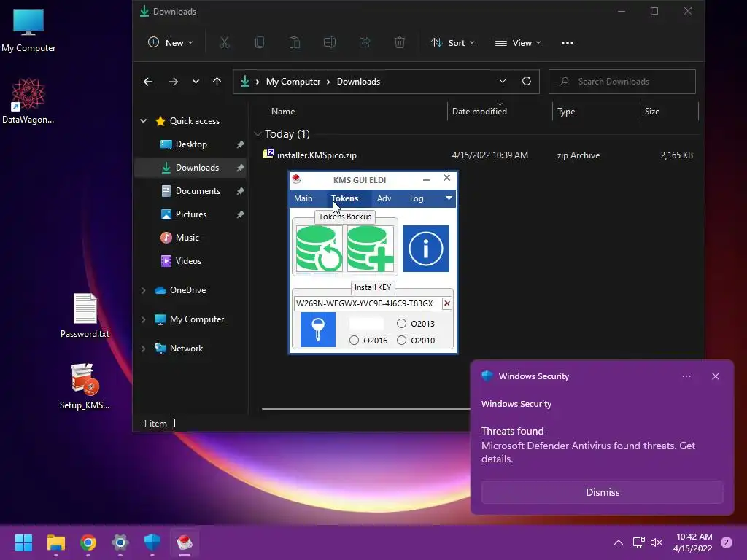Select the O2013 radio button
Screen dimensions: 747x560
[x=402, y=323]
